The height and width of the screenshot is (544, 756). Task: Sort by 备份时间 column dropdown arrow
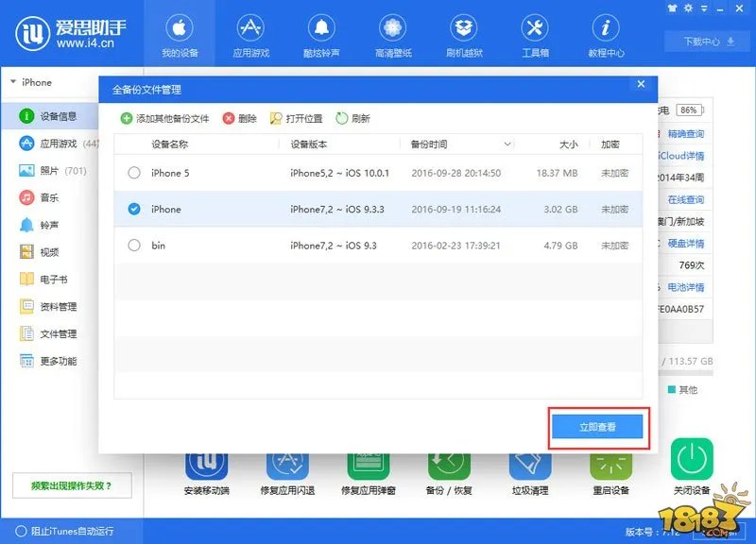(x=507, y=144)
